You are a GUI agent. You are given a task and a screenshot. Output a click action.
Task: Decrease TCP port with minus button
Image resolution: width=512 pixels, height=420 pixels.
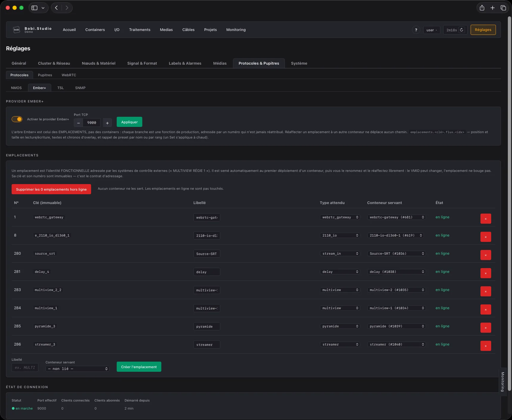pos(78,123)
